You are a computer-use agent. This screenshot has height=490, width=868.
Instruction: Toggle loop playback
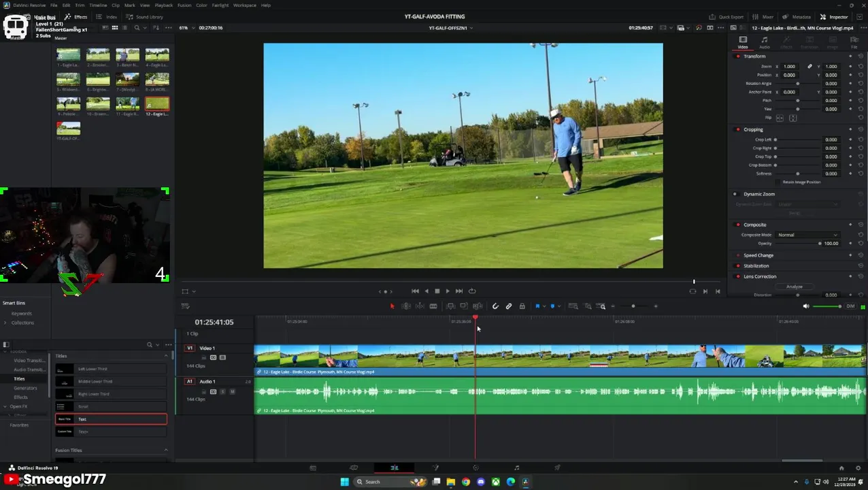click(x=472, y=291)
